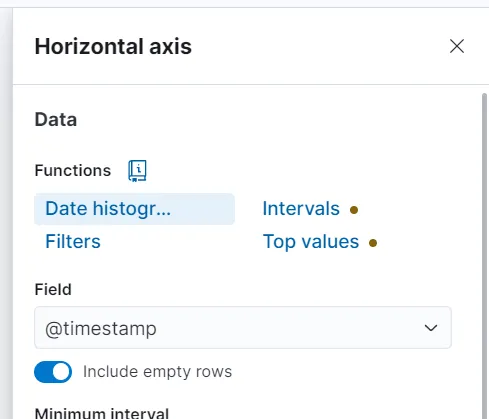The image size is (489, 419).
Task: Click the Field label above the dropdown
Action: pyautogui.click(x=53, y=289)
